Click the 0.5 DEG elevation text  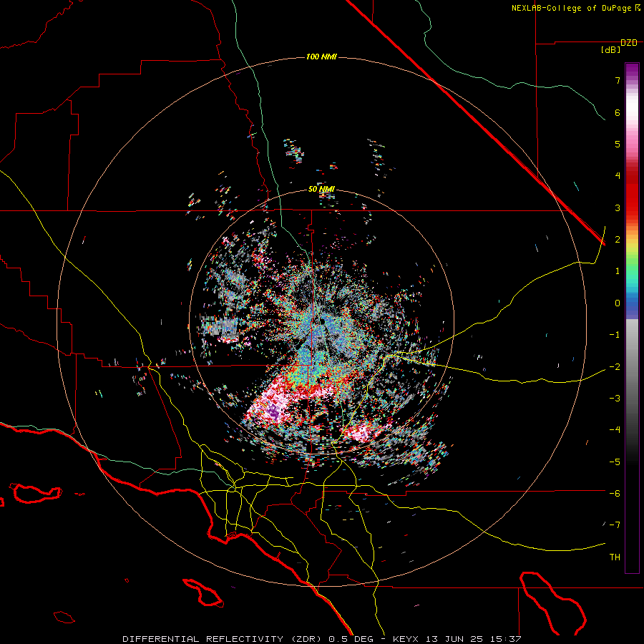coord(351,639)
